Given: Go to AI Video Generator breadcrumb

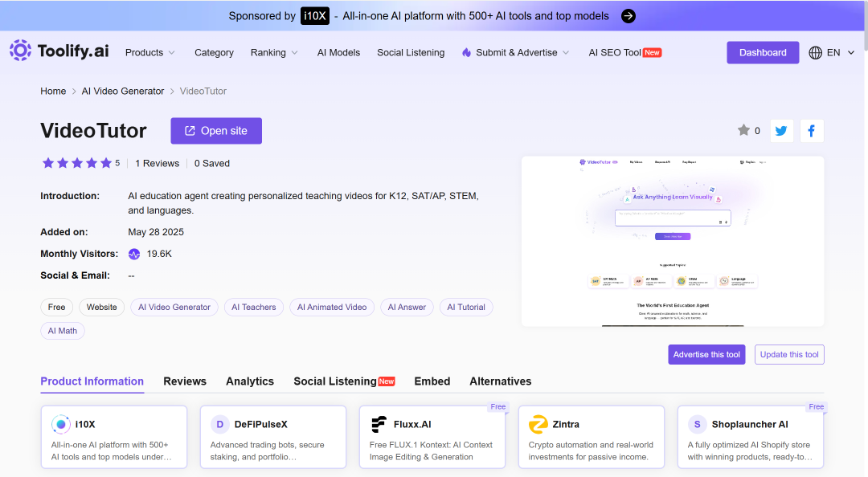Looking at the screenshot, I should [123, 92].
